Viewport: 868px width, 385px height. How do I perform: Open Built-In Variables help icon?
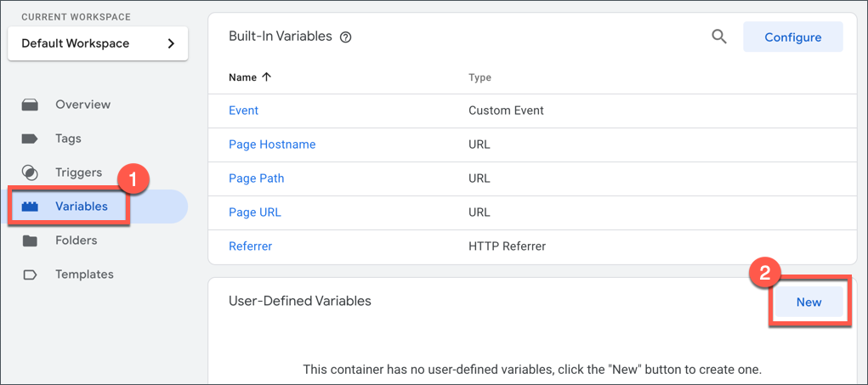(x=346, y=37)
